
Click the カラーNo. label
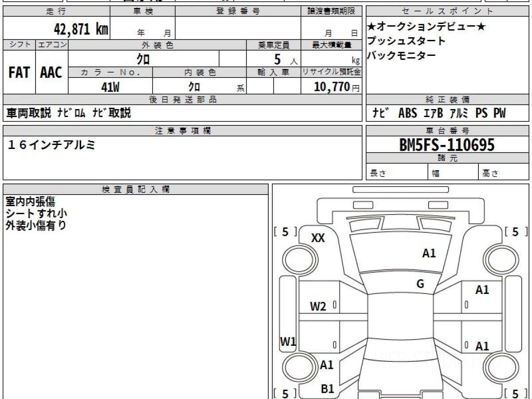click(110, 72)
